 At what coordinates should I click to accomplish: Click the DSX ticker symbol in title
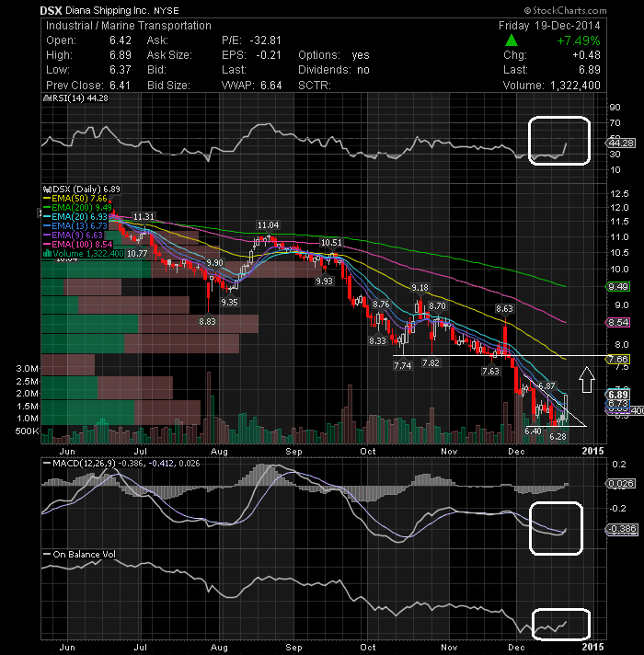click(51, 11)
